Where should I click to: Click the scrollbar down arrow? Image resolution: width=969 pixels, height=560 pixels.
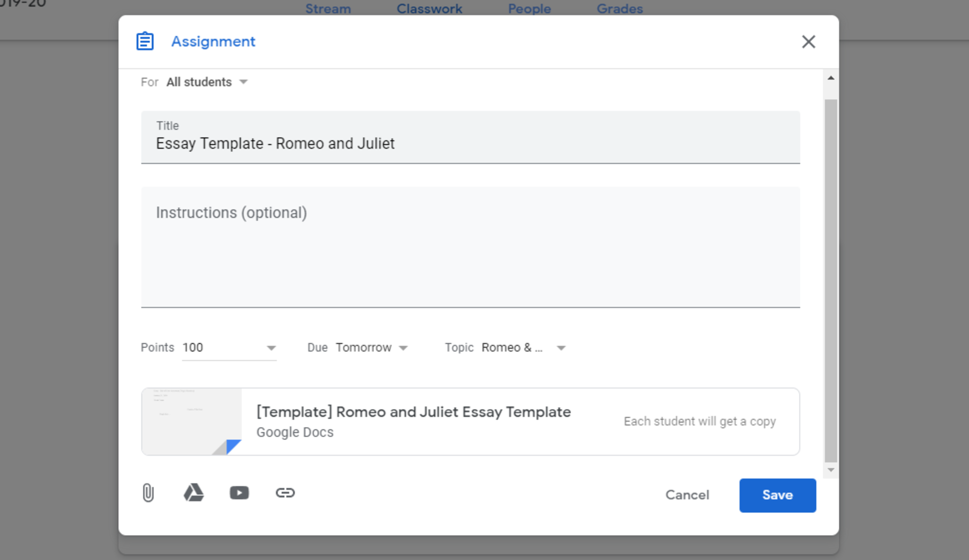point(831,470)
